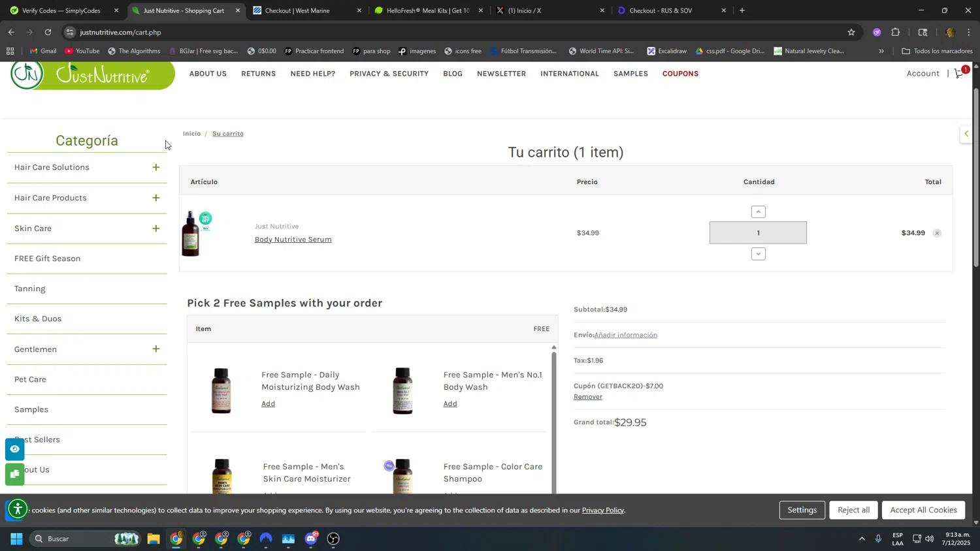Open the volume control in system tray
The image size is (980, 551).
click(x=930, y=539)
